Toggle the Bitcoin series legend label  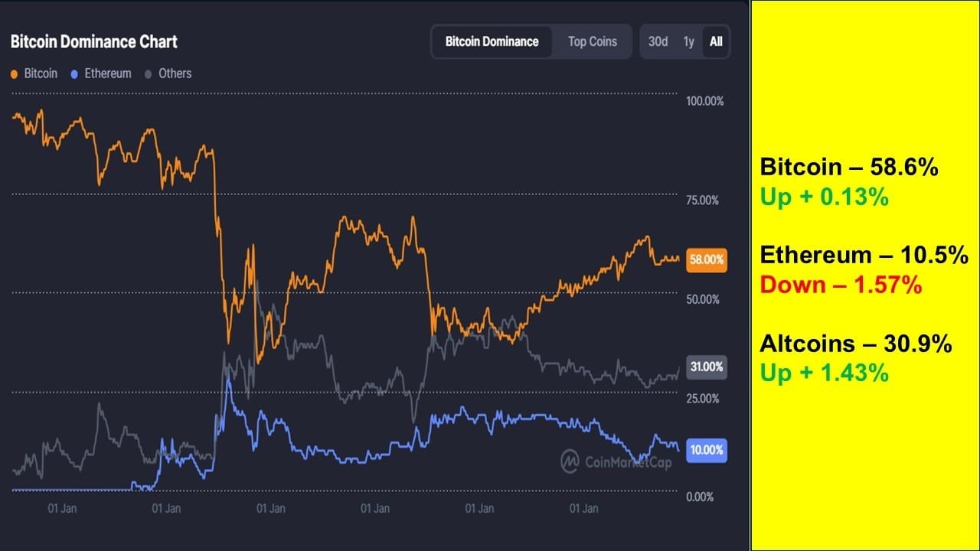(x=41, y=73)
